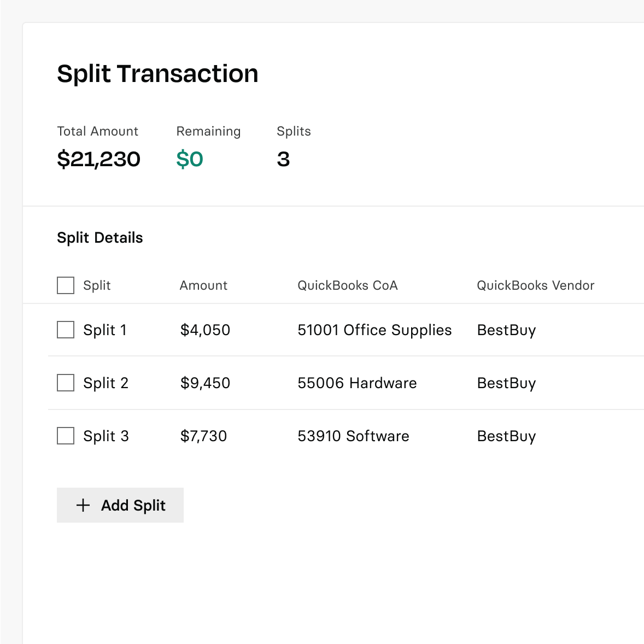The height and width of the screenshot is (644, 644).
Task: Click the BestBuy vendor in Split 2 row
Action: pyautogui.click(x=506, y=383)
